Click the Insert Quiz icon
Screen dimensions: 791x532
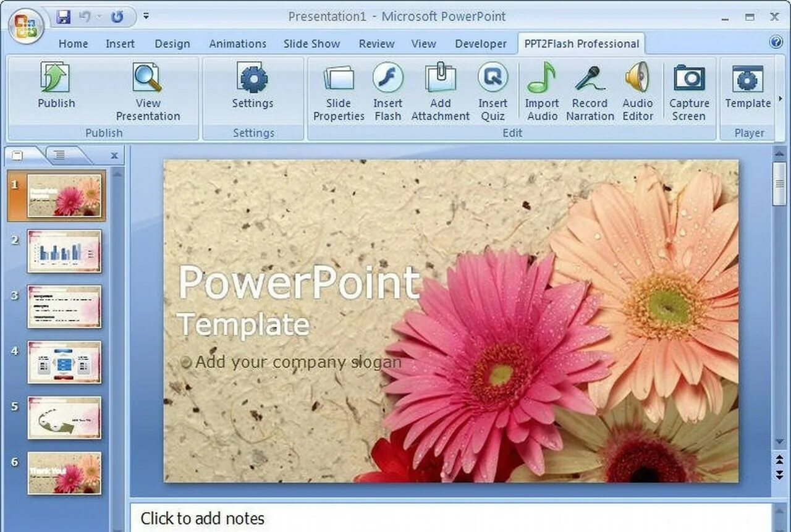[493, 78]
